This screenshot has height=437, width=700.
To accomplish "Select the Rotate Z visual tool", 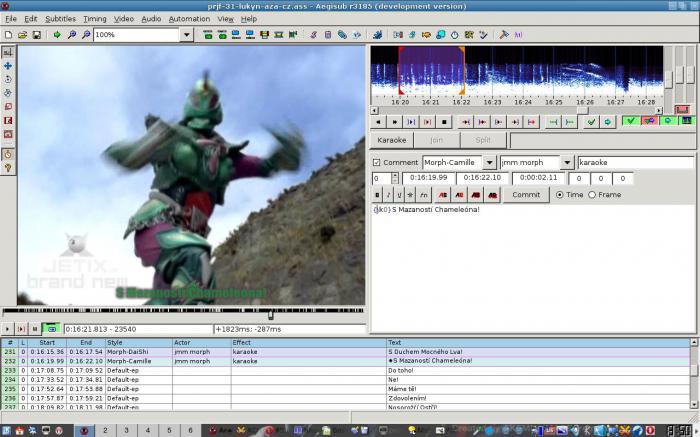I will [x=8, y=79].
